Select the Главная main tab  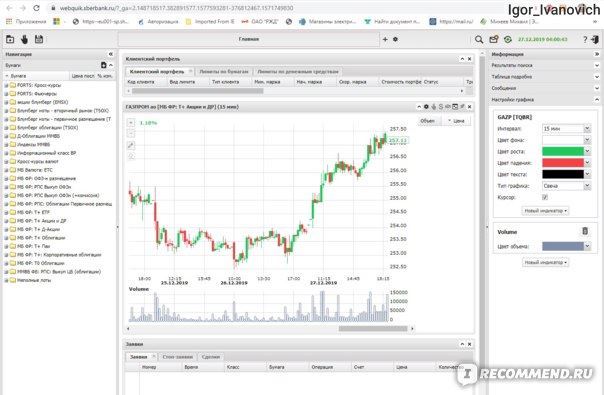[x=248, y=39]
